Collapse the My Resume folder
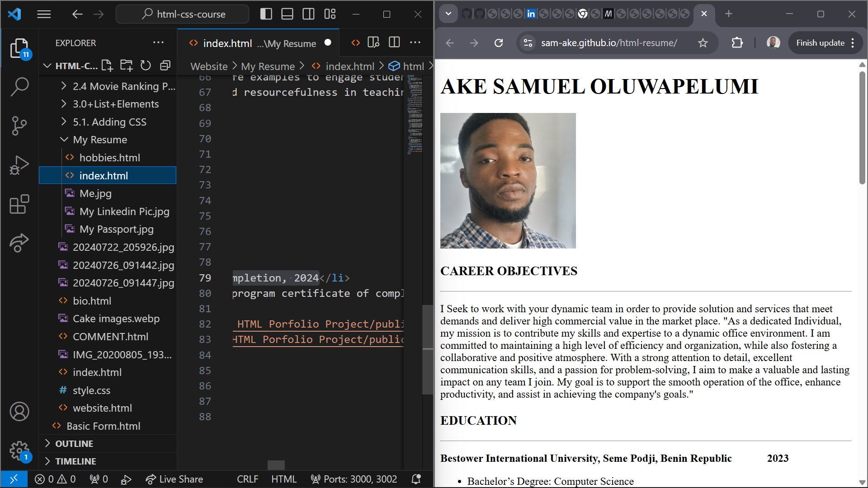Screen dimensions: 868x488 [x=99, y=140]
